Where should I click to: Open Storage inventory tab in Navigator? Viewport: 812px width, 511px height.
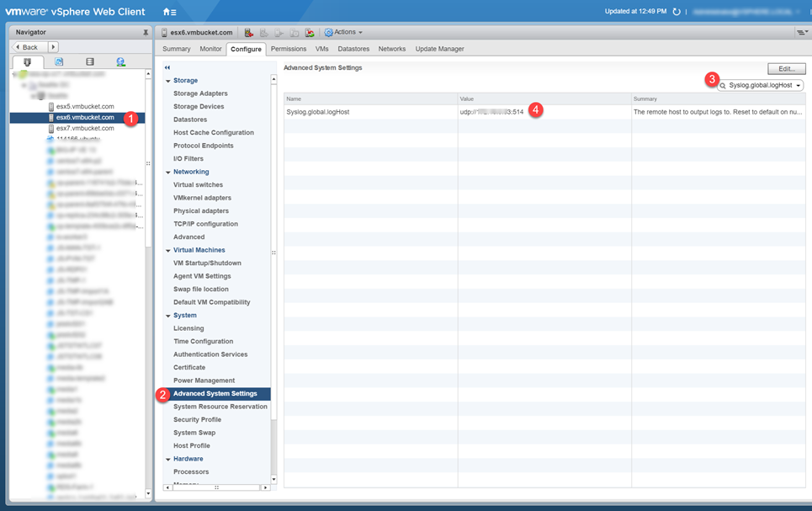pos(90,61)
